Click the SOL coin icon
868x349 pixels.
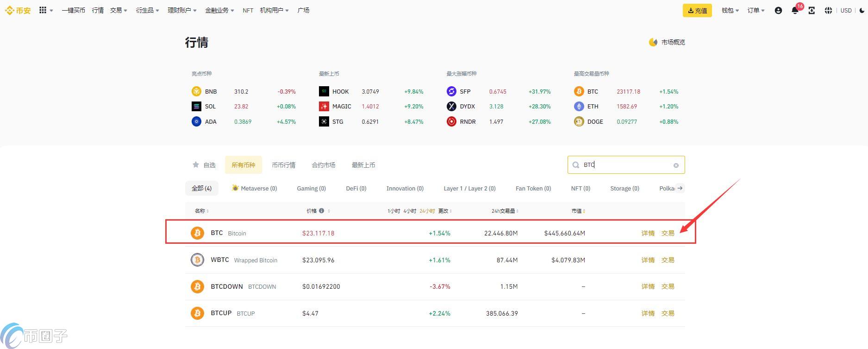[196, 106]
